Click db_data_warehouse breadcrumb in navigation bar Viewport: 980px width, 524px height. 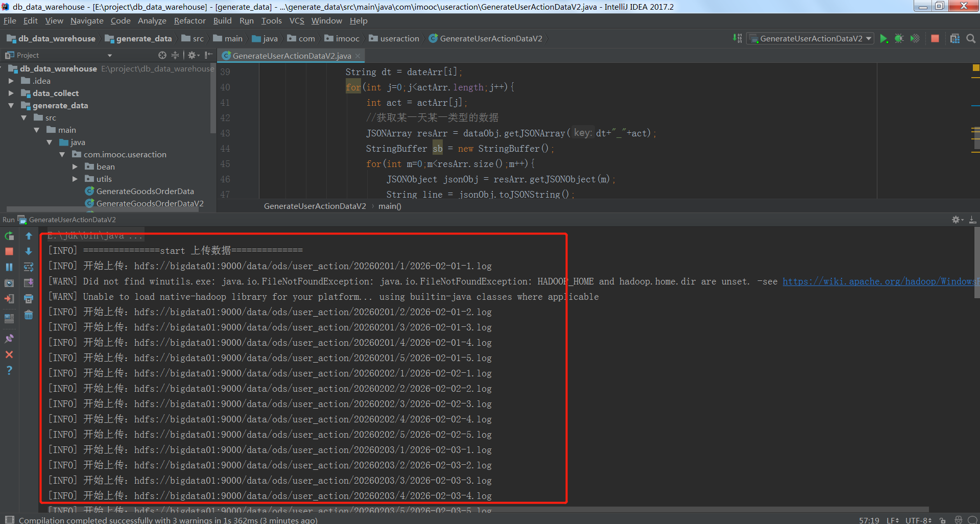[x=51, y=39]
